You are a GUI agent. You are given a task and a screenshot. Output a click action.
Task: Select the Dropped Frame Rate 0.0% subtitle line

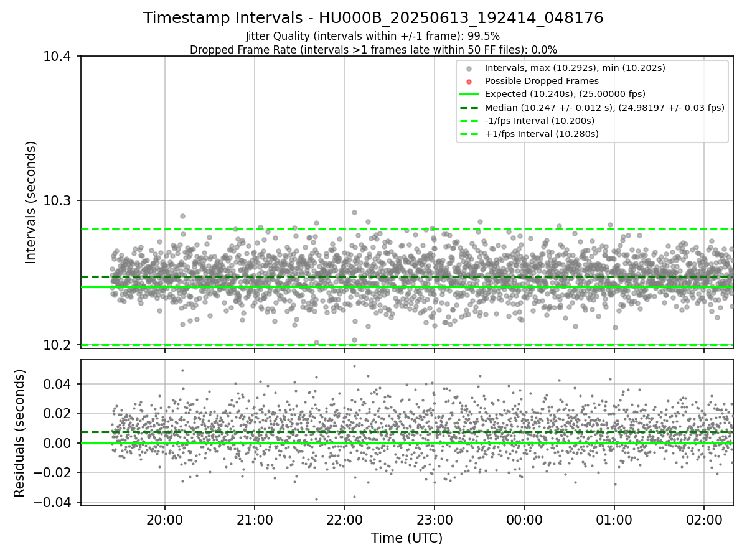click(x=373, y=49)
